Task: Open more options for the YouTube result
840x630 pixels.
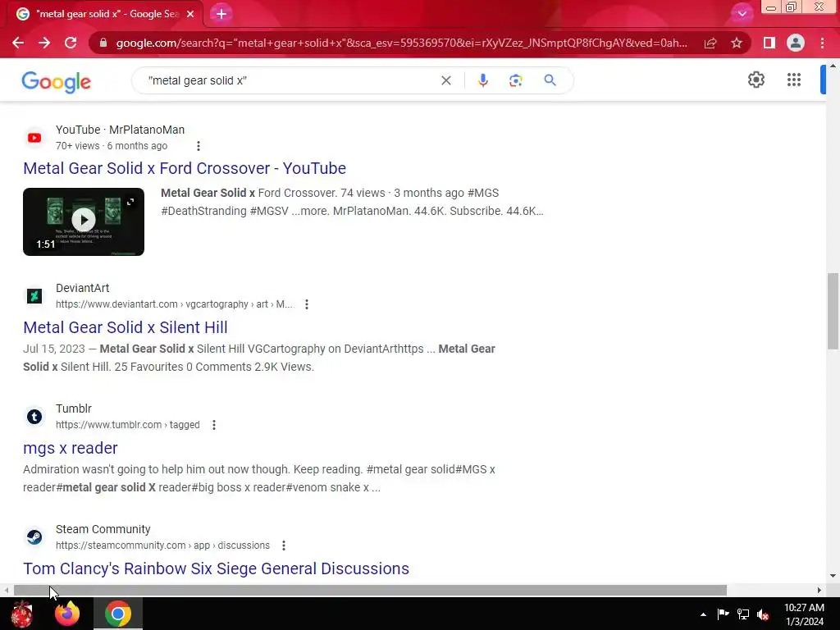Action: coord(199,146)
